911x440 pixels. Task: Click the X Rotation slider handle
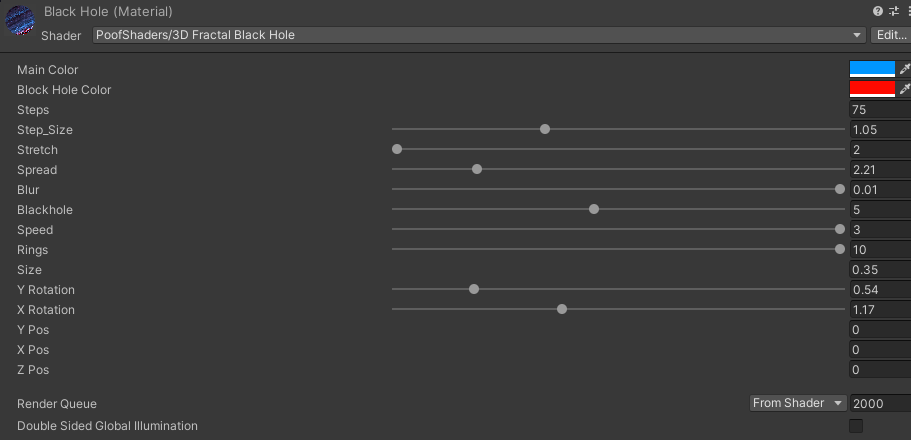[x=562, y=309]
